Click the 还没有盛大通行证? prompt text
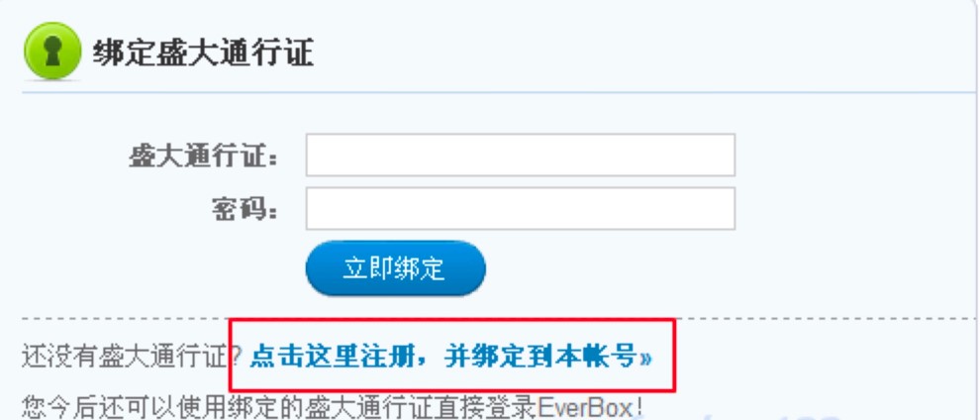The image size is (980, 420). tap(132, 358)
